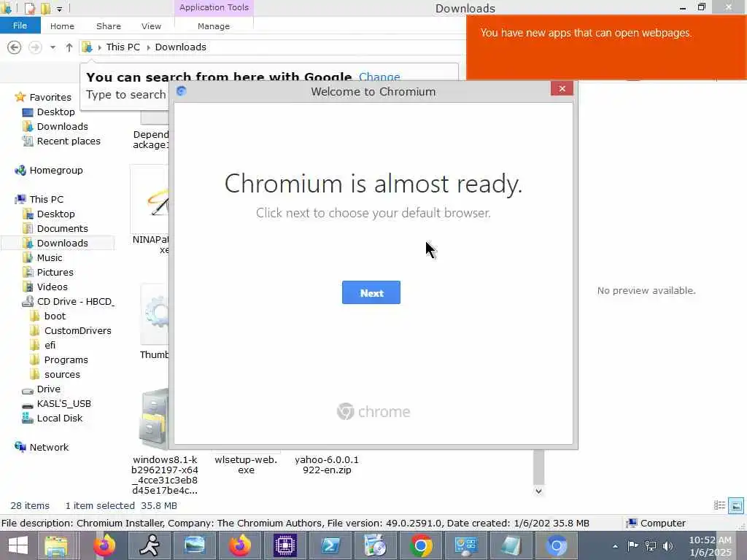Open Documents under This PC
The width and height of the screenshot is (747, 560).
(63, 228)
